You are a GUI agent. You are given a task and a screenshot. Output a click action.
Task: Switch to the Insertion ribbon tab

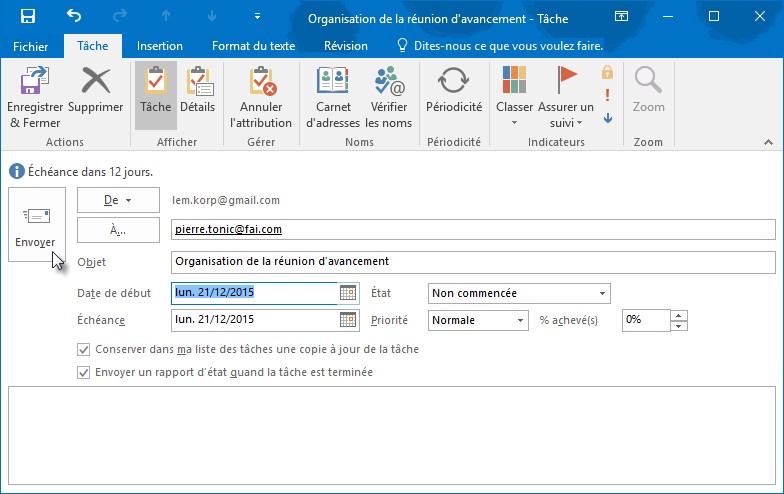pos(160,46)
